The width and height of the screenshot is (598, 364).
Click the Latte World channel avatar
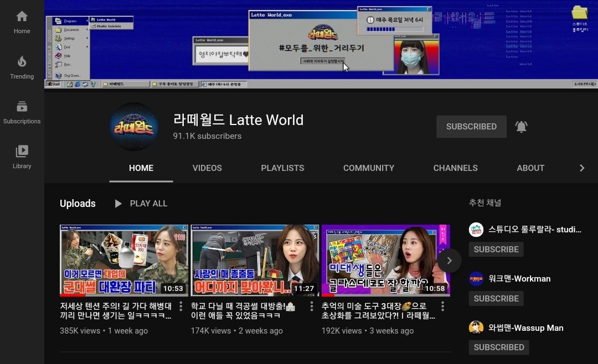(134, 127)
